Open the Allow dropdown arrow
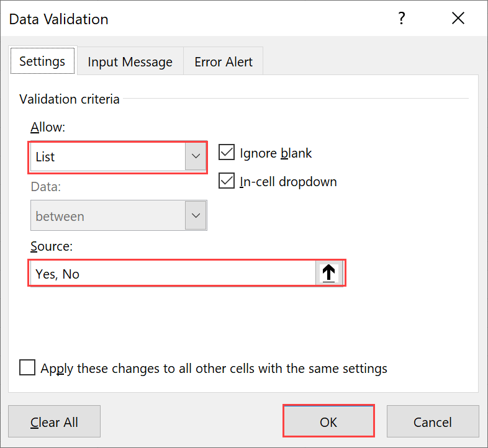 [x=196, y=156]
